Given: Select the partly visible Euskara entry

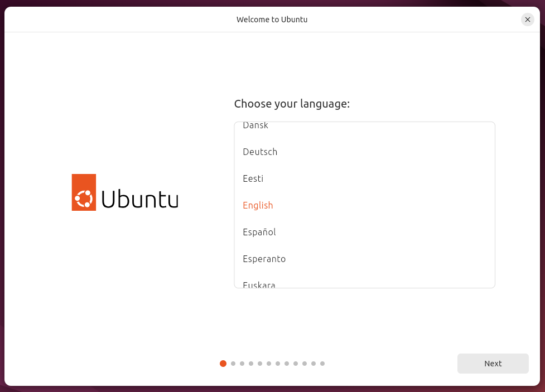Looking at the screenshot, I should point(365,280).
